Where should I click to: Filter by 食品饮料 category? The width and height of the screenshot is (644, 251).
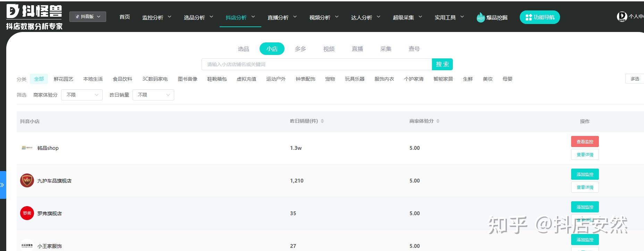[122, 79]
